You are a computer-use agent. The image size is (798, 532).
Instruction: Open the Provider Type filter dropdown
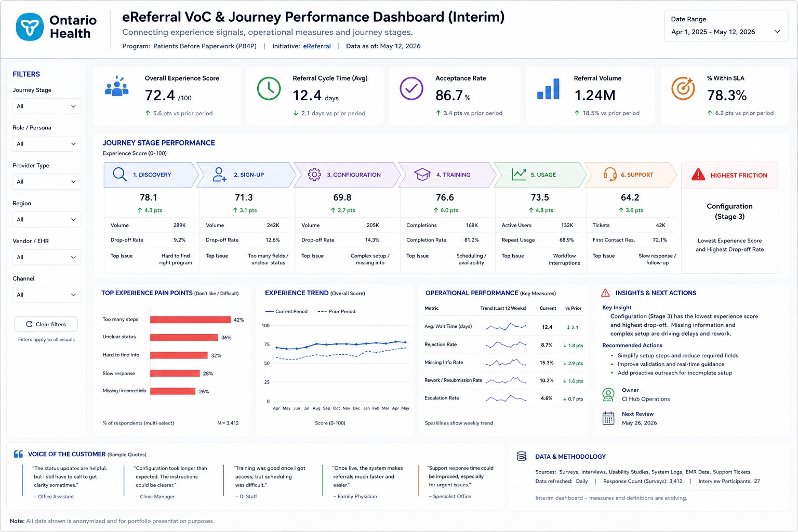pos(46,181)
